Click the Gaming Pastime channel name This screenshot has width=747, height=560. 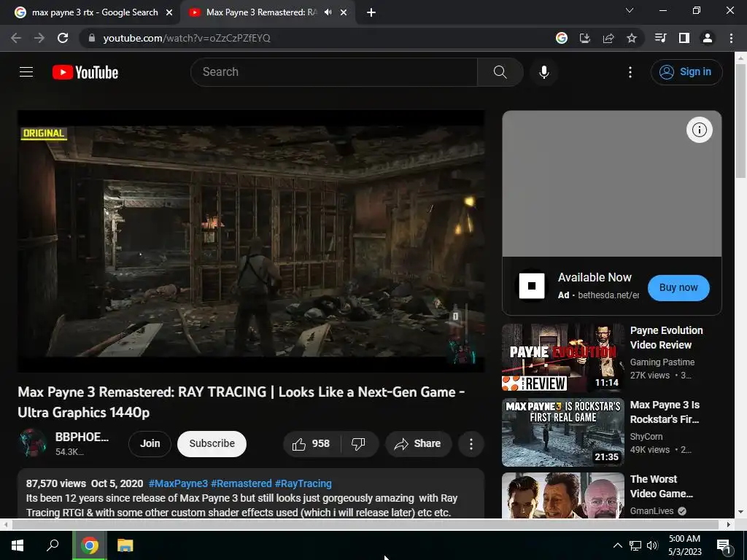[662, 362]
